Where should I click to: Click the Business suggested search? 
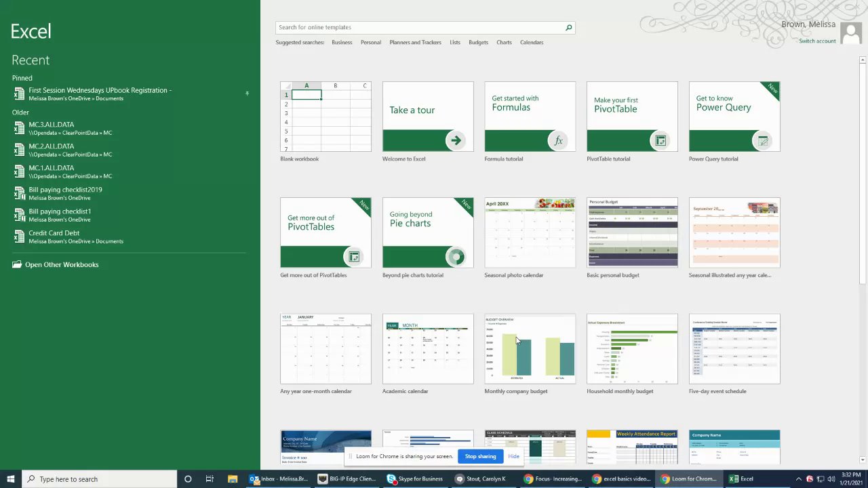342,42
